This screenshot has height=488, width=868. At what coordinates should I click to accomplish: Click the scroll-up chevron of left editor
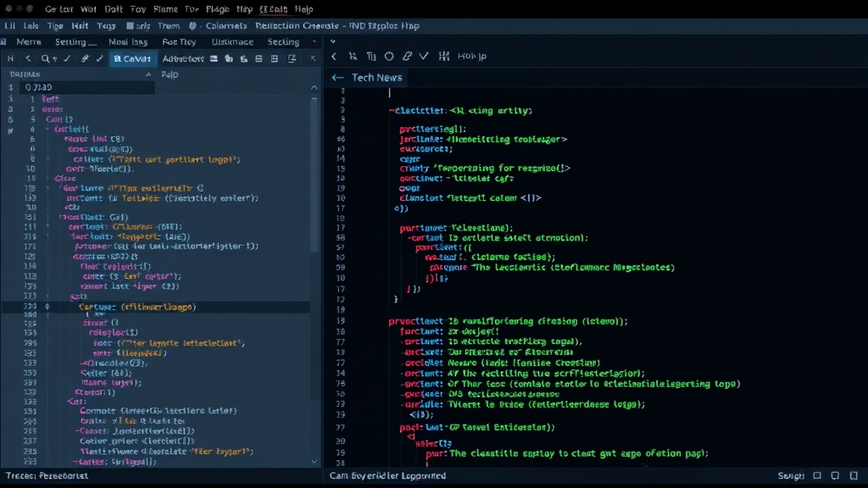[314, 87]
